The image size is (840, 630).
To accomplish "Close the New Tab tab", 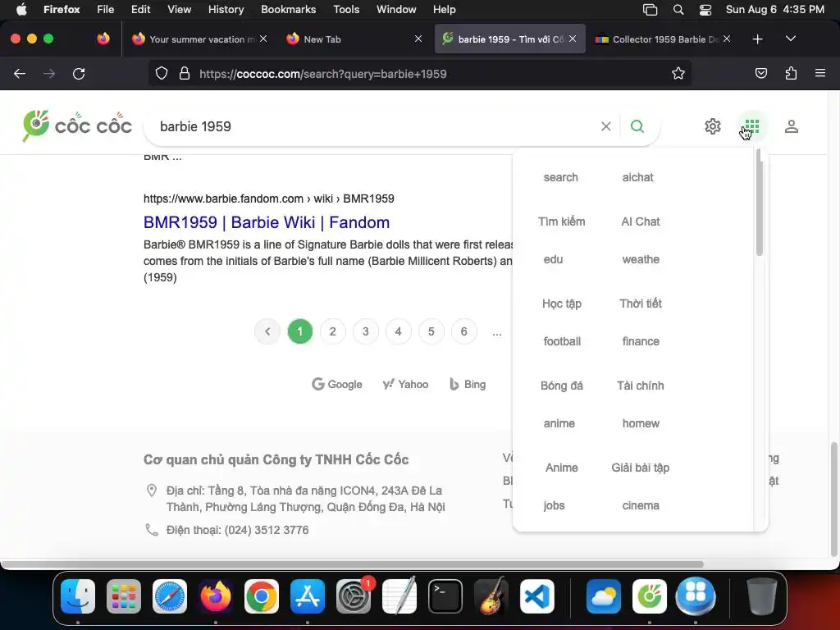I will point(418,39).
